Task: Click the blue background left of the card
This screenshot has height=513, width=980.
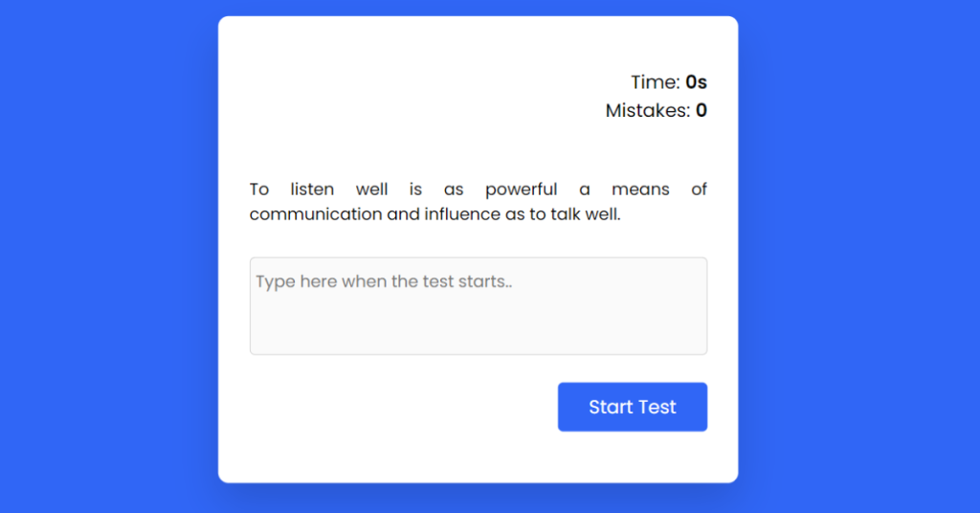Action: [x=105, y=256]
